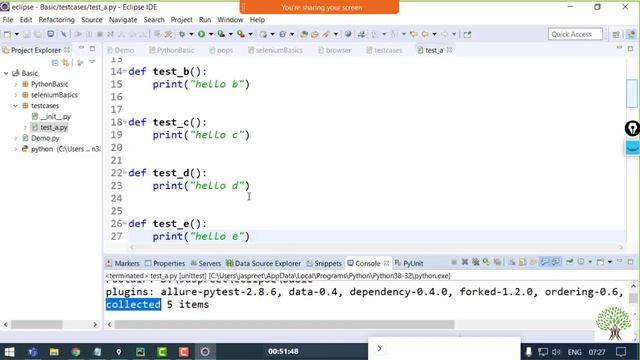
Task: Open Windows Start menu
Action: [x=9, y=351]
